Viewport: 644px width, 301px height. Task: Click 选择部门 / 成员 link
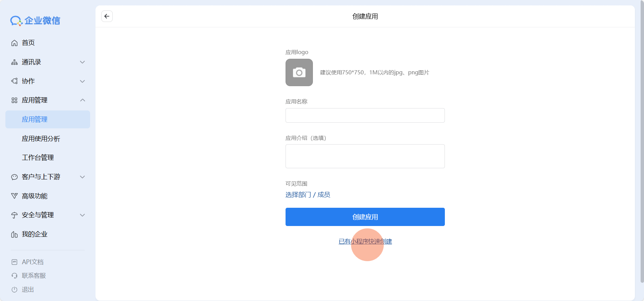click(307, 195)
